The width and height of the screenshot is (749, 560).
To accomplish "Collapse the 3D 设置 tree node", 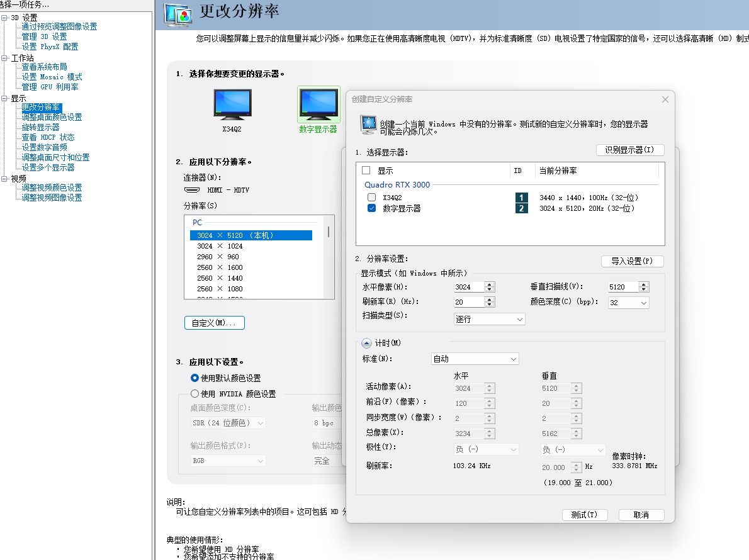I will tap(5, 18).
